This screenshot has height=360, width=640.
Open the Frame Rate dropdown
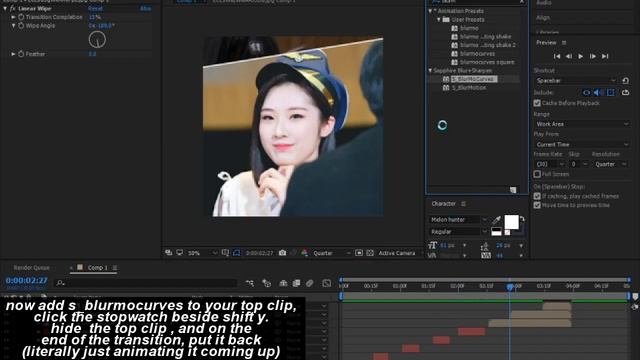pos(549,164)
